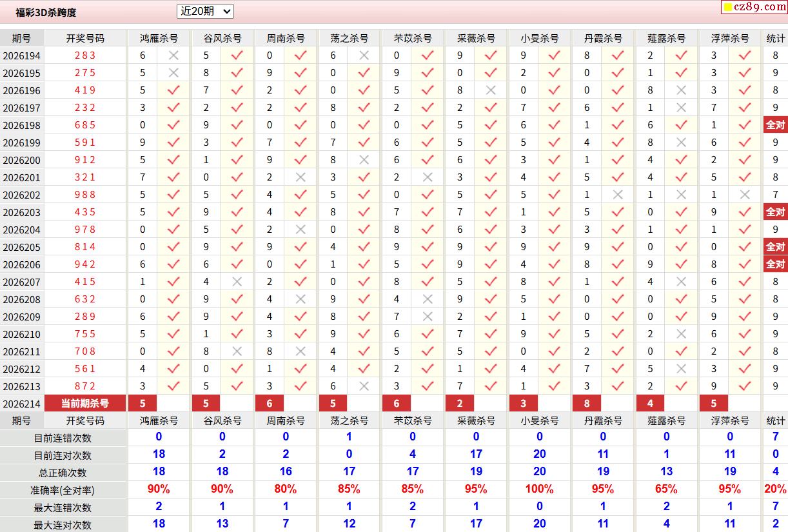Viewport: 788px width, 532px height.
Task: Click the 当前期杀号 red label
Action: click(x=85, y=404)
